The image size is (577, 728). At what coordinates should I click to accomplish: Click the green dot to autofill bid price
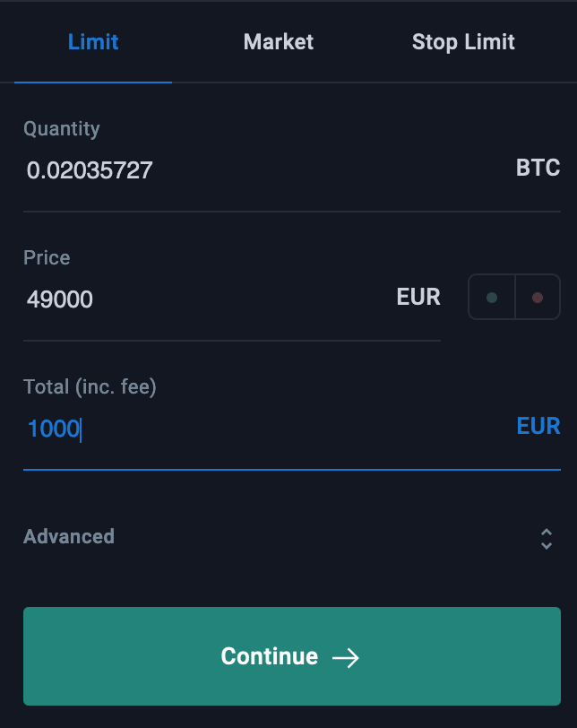tap(492, 297)
